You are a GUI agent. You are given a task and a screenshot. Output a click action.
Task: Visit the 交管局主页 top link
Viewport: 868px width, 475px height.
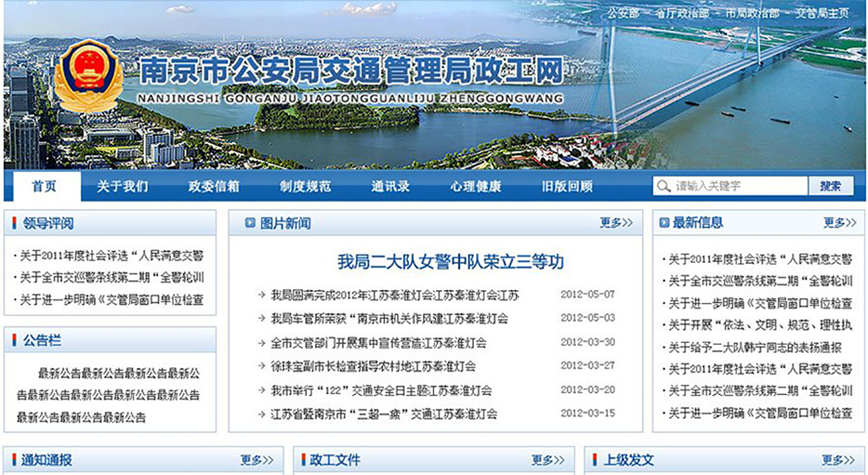pyautogui.click(x=822, y=13)
